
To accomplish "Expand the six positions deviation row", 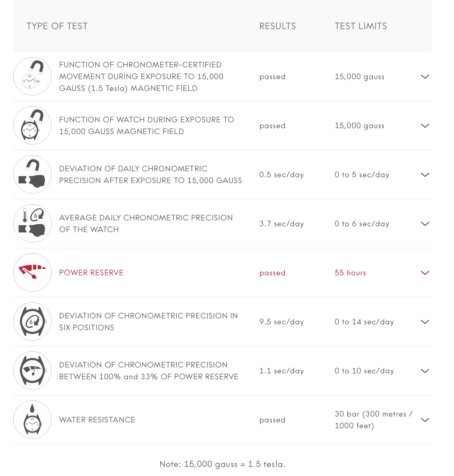I will click(425, 322).
